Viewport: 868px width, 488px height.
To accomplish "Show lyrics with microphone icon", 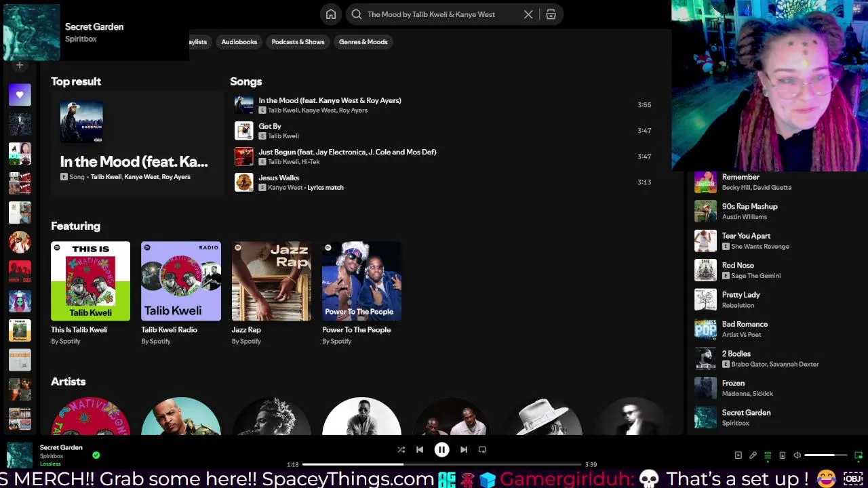I will coord(753,455).
